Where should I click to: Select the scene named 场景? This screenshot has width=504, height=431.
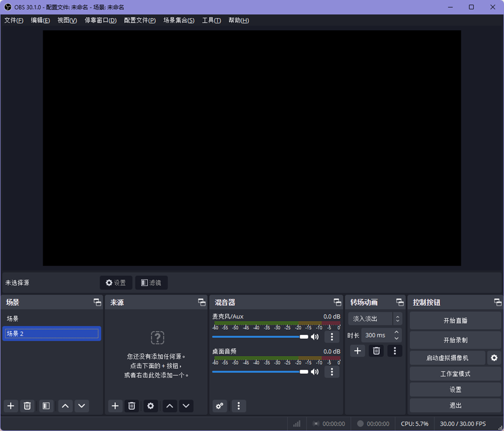tap(52, 319)
